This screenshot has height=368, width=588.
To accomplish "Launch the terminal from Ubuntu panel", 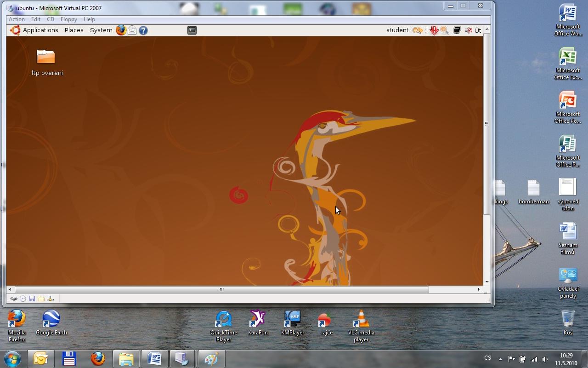I will (x=192, y=30).
